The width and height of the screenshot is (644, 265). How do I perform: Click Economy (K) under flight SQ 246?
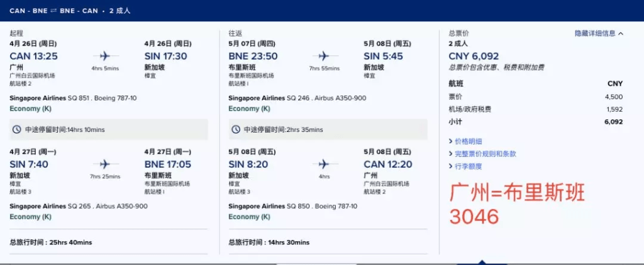(249, 109)
